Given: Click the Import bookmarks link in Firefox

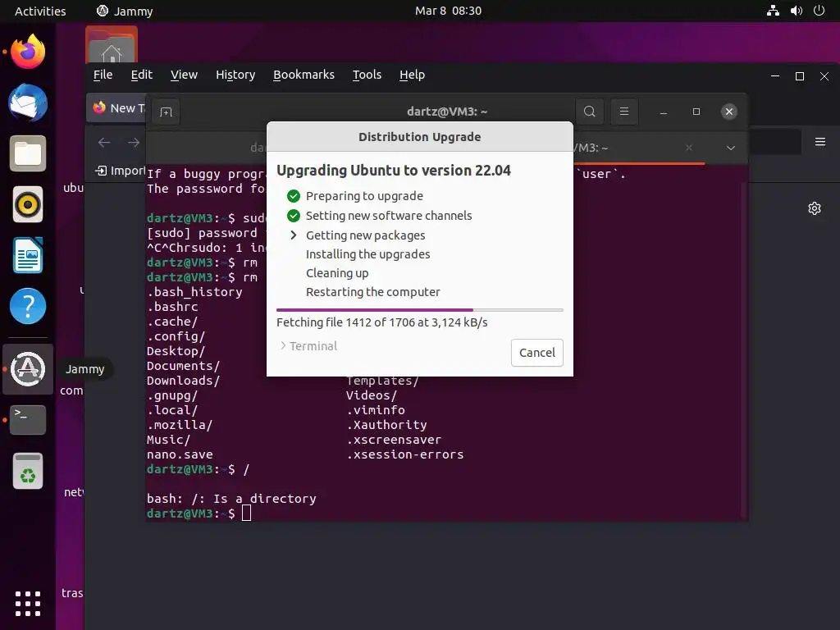Looking at the screenshot, I should tap(120, 171).
